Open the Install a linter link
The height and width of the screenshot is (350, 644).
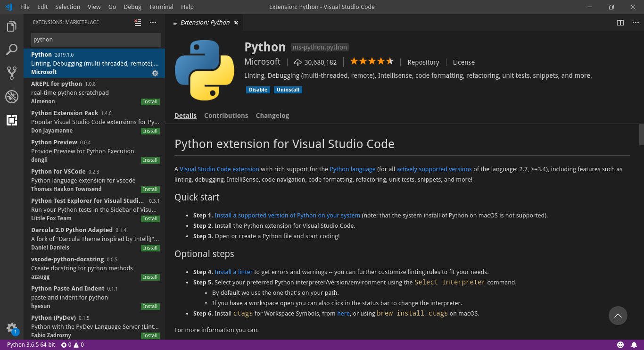click(x=233, y=272)
